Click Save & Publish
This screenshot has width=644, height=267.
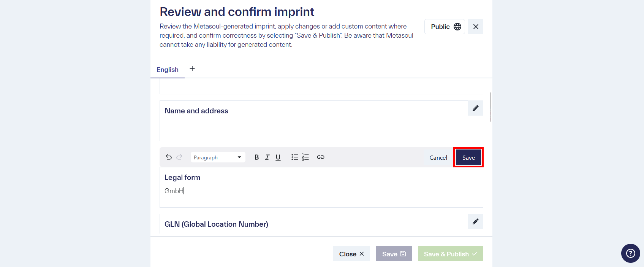click(x=451, y=254)
